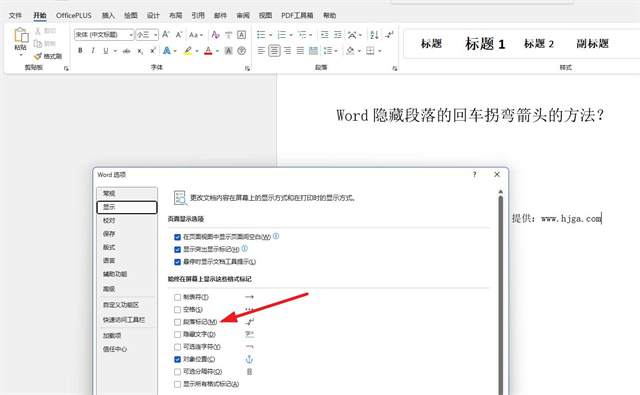This screenshot has width=640, height=395.
Task: Apply distributed alignment
Action: click(x=313, y=51)
